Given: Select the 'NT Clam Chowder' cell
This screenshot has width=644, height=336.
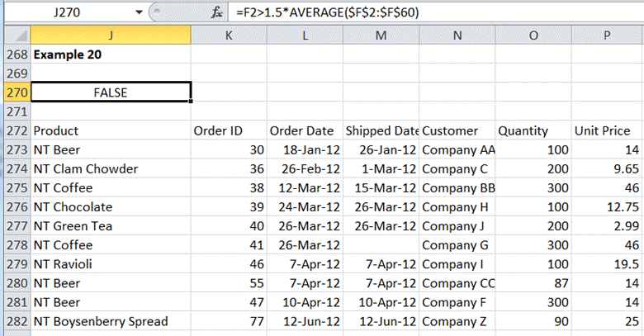Looking at the screenshot, I should point(111,168).
